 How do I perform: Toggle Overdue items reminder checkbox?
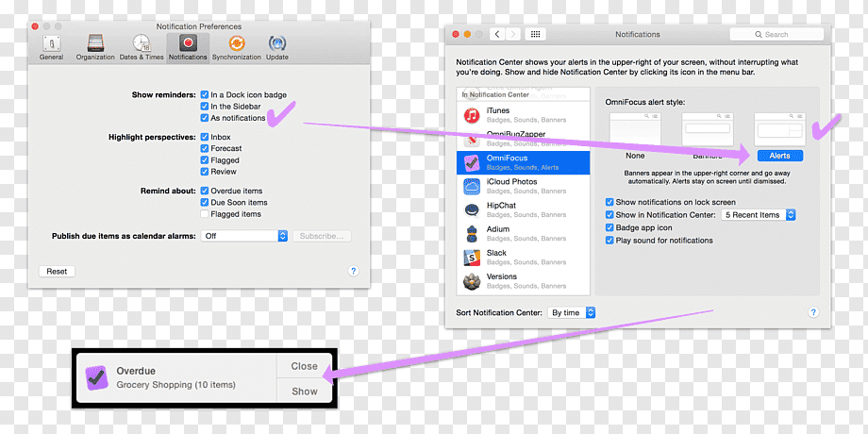click(x=205, y=191)
